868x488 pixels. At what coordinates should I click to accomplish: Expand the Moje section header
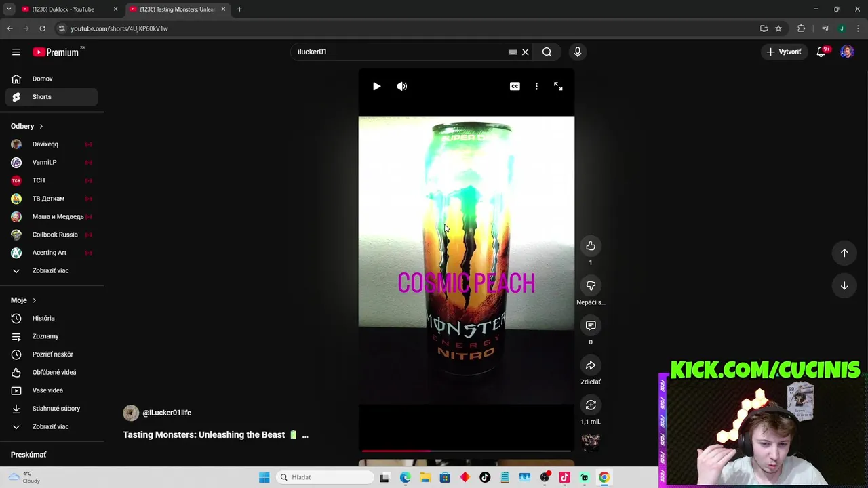click(24, 300)
